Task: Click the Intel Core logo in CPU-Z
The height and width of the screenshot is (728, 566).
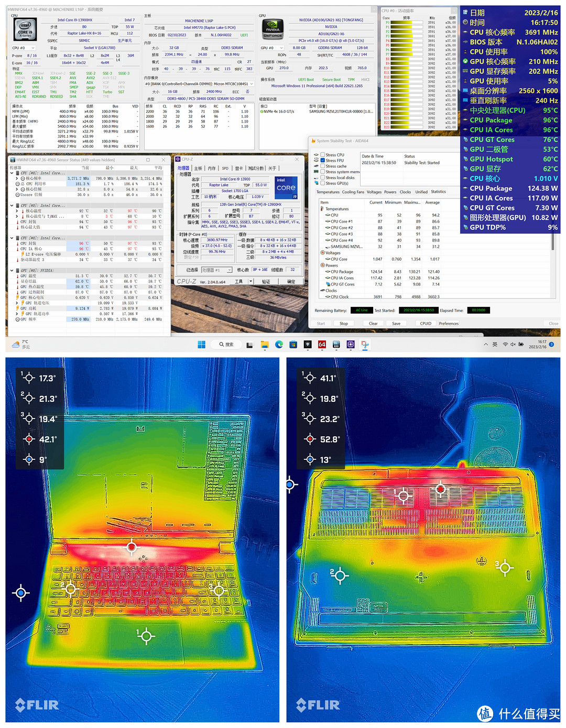Action: pyautogui.click(x=286, y=187)
